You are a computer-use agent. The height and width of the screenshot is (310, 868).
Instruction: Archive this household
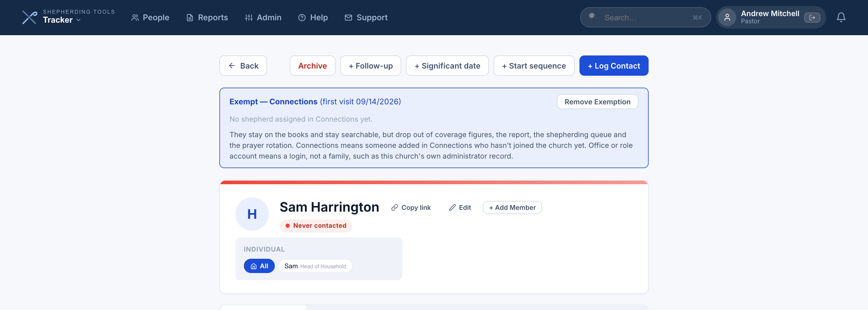312,66
